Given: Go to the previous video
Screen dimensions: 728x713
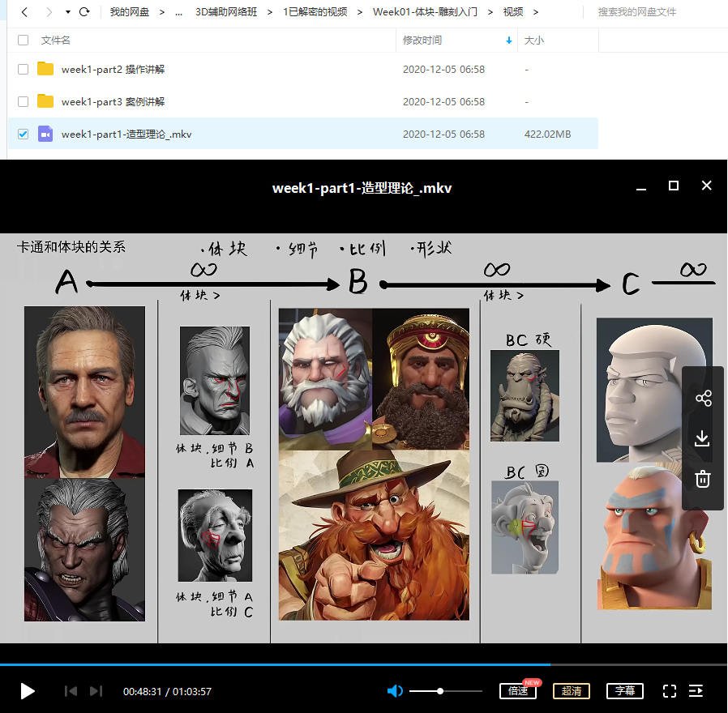Looking at the screenshot, I should (71, 691).
